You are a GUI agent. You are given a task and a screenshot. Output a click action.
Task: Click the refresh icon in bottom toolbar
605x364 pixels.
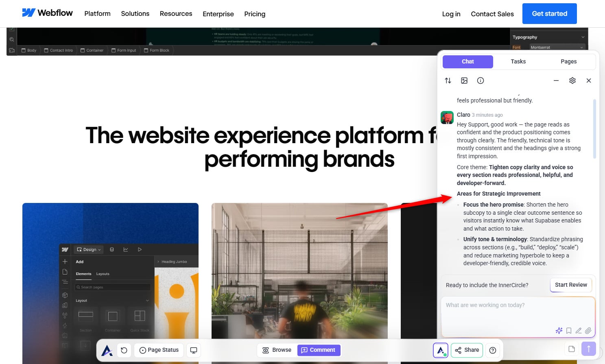[124, 350]
